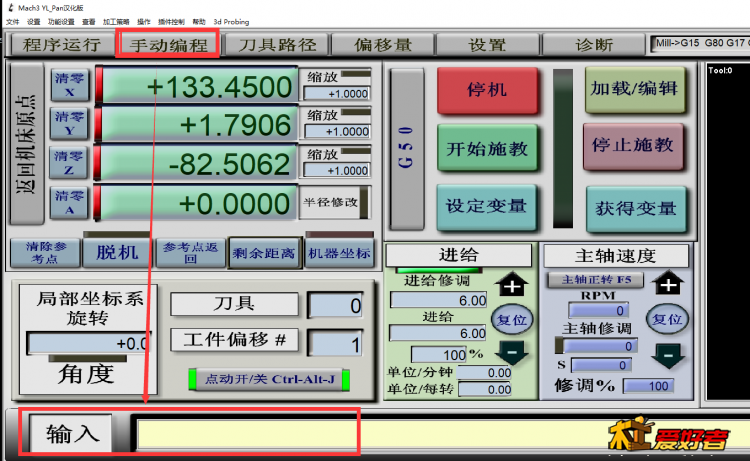Click the 停止施教 button
Screen dimensions: 750x461
(633, 146)
